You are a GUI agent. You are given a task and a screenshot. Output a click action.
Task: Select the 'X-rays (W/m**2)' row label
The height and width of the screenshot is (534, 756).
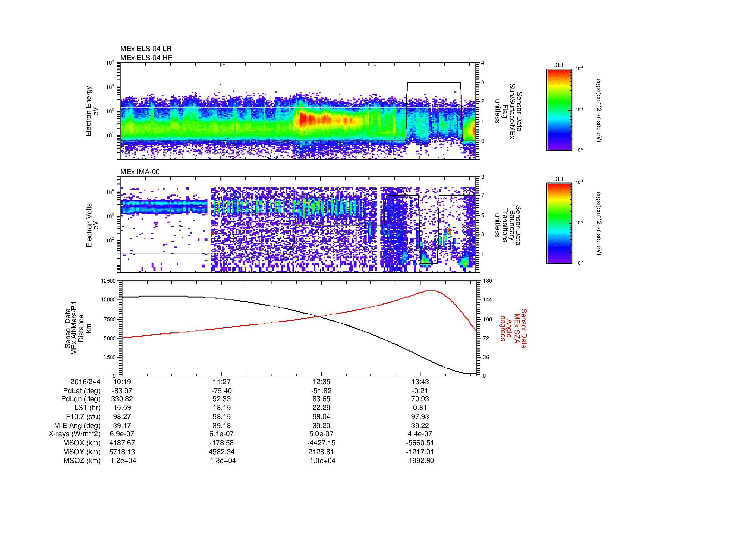(74, 434)
